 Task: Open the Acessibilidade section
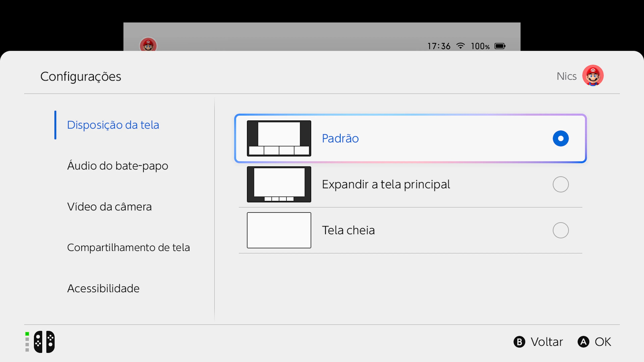[103, 288]
